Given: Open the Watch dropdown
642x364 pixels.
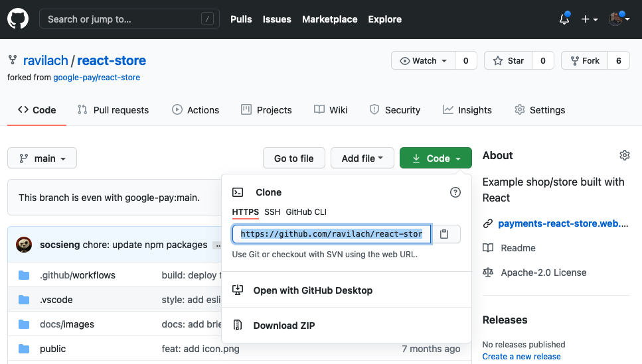Looking at the screenshot, I should pos(424,60).
